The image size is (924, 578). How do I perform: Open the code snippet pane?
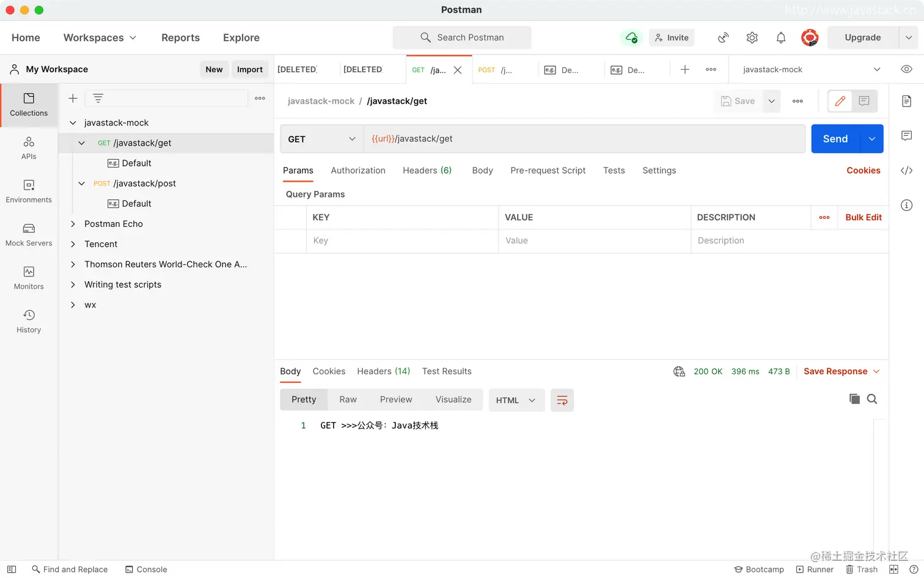907,171
